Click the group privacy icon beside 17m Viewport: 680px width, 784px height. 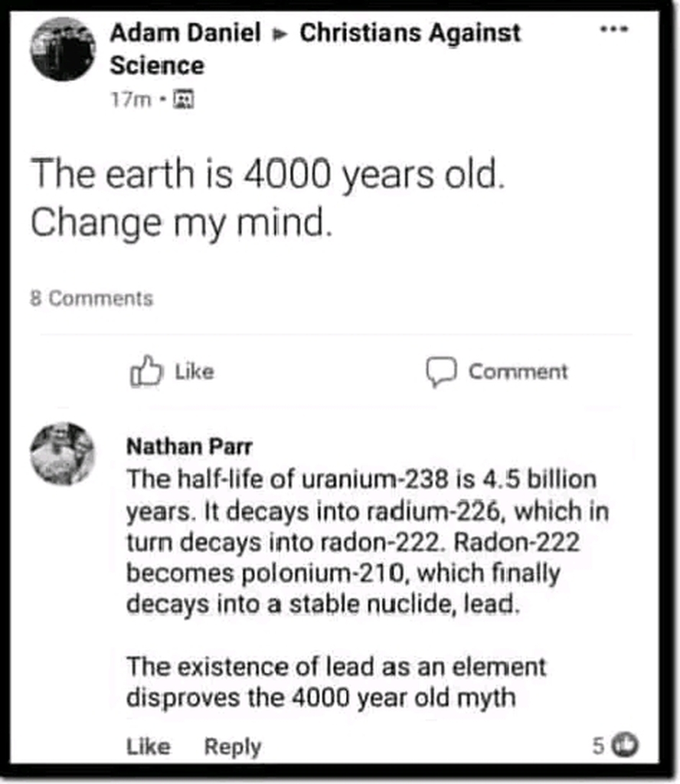pyautogui.click(x=185, y=99)
